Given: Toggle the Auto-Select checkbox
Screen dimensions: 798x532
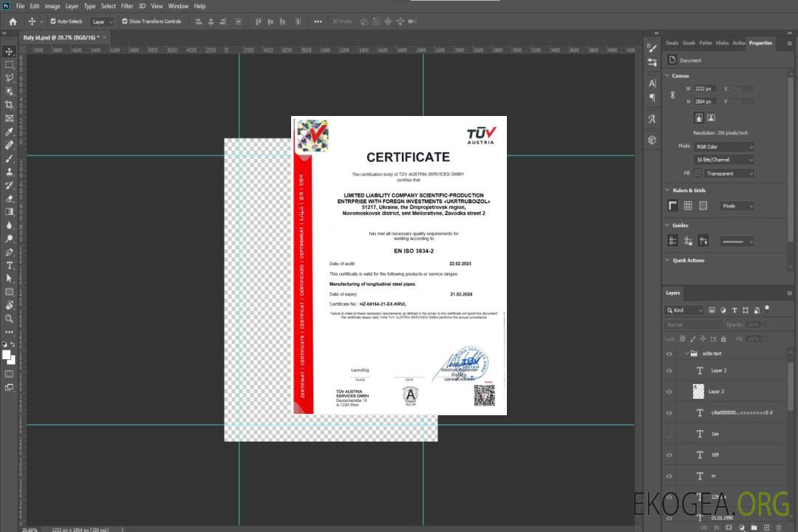Looking at the screenshot, I should pyautogui.click(x=53, y=21).
